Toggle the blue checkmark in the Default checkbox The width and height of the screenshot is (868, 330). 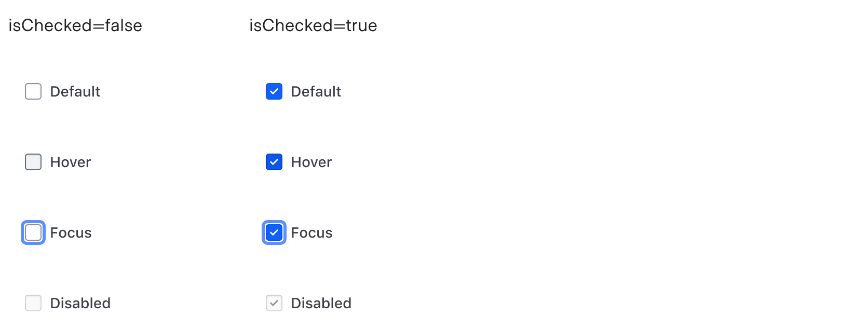(274, 91)
